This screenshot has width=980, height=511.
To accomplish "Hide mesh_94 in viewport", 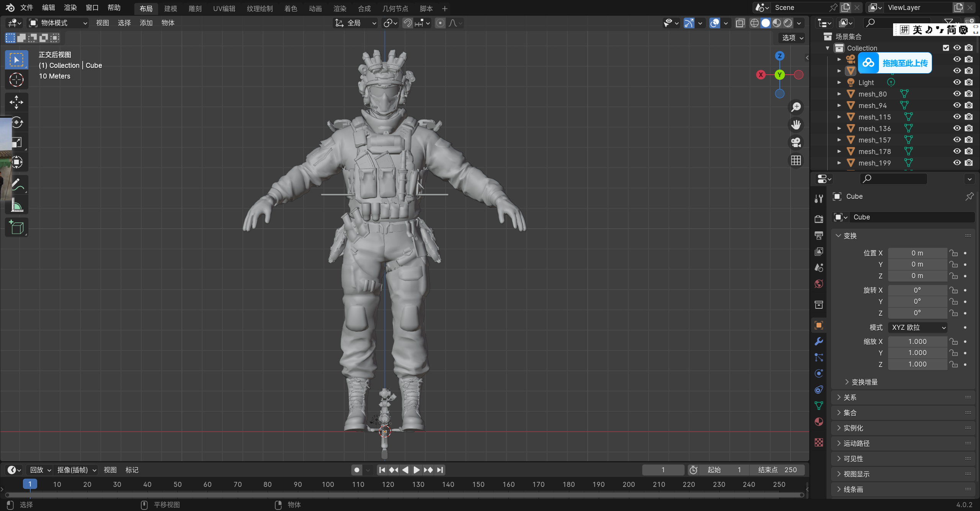I will tap(957, 105).
